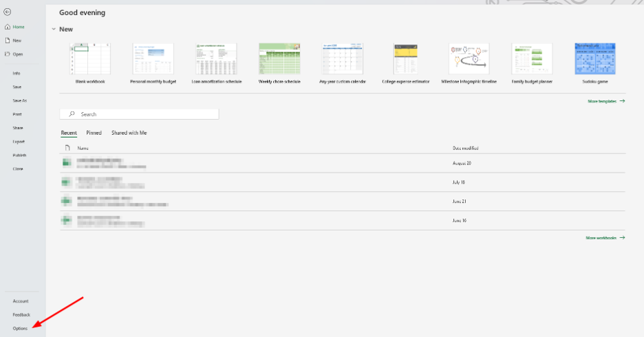This screenshot has height=337, width=644.
Task: Click the New document icon in sidebar
Action: tap(7, 41)
